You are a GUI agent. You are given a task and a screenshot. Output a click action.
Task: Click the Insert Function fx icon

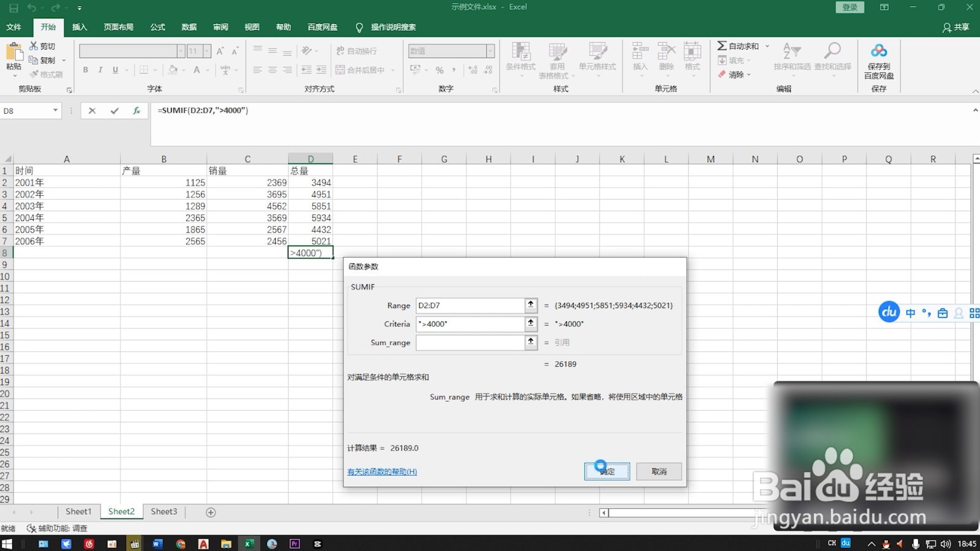[x=137, y=111]
